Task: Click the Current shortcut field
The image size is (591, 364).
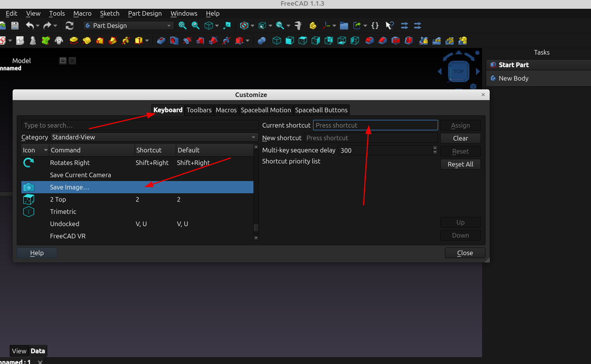Action: click(375, 125)
